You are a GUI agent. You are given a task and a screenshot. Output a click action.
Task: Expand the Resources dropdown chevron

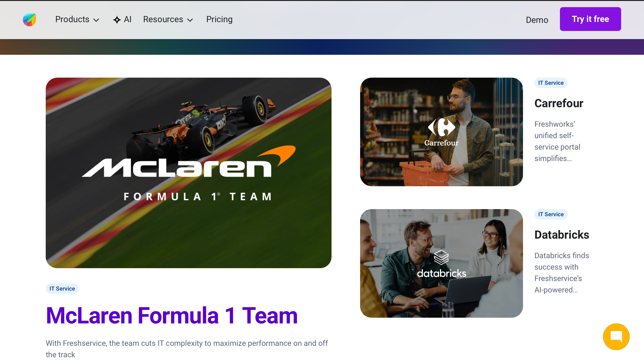click(190, 20)
